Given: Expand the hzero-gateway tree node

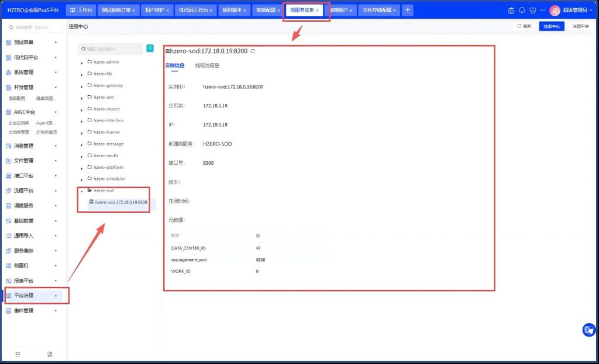Looking at the screenshot, I should (82, 86).
